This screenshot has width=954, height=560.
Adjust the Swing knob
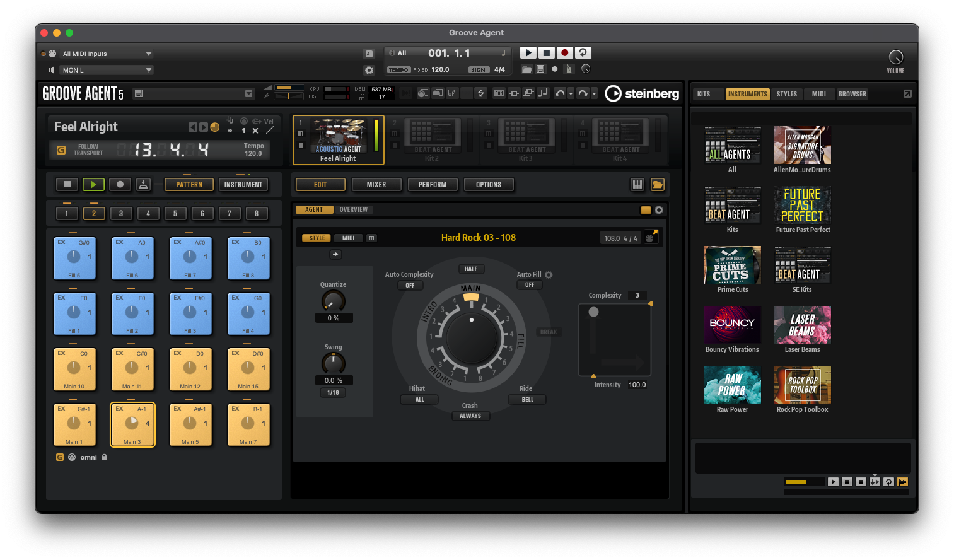pyautogui.click(x=334, y=363)
